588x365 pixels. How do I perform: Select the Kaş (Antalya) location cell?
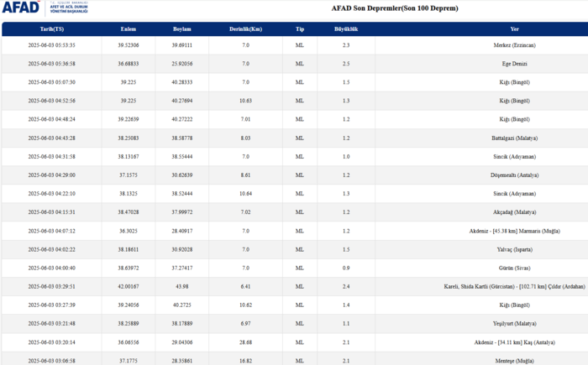pyautogui.click(x=514, y=342)
